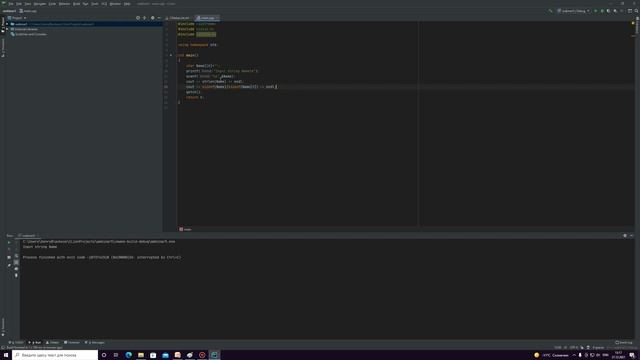Image resolution: width=640 pixels, height=360 pixels.
Task: Open Search Everywhere magnifier icon
Action: [636, 11]
